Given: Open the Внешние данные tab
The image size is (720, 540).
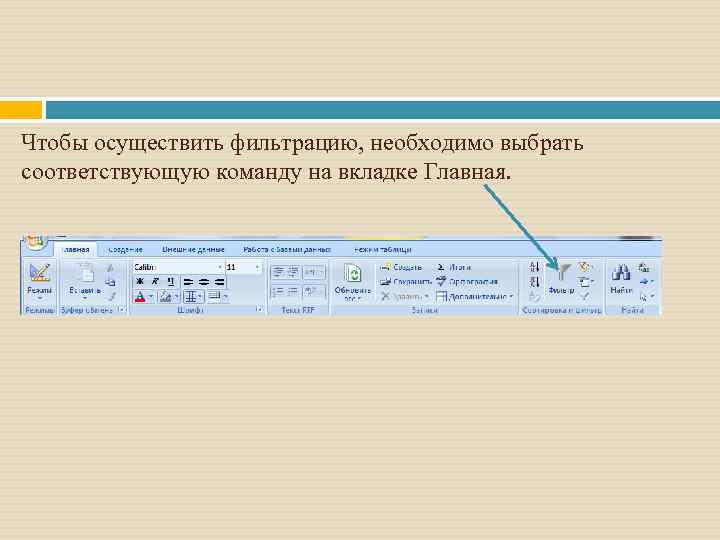Looking at the screenshot, I should 193,249.
